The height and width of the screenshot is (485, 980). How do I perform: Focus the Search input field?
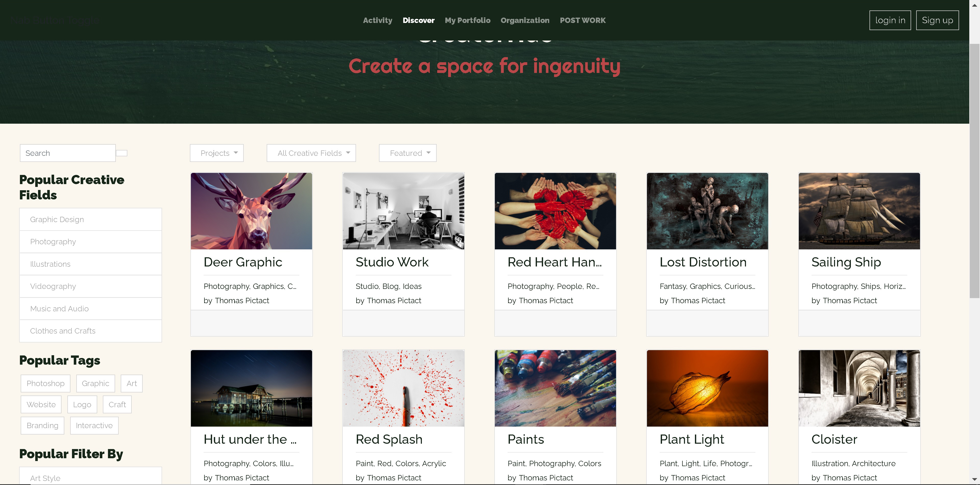tap(68, 153)
